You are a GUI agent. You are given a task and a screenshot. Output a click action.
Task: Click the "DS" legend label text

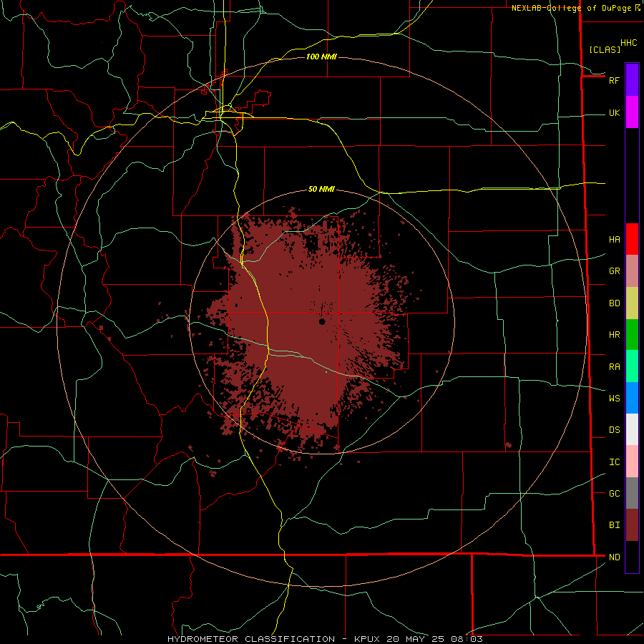(x=615, y=430)
